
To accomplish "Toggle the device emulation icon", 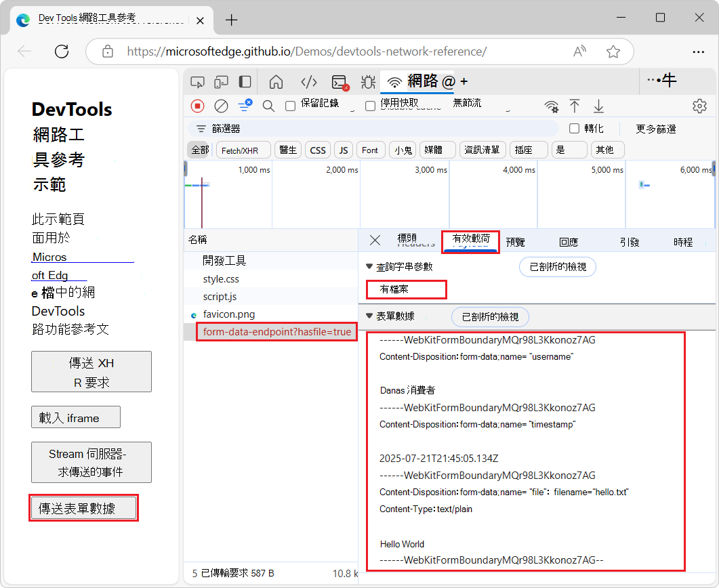I will click(220, 81).
